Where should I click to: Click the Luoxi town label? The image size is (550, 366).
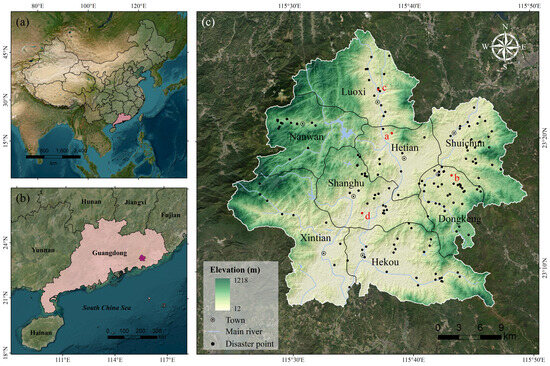pos(353,92)
